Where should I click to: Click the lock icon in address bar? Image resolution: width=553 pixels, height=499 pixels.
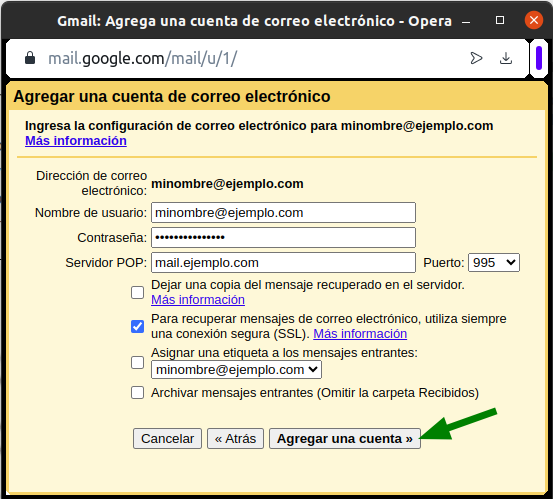click(30, 58)
